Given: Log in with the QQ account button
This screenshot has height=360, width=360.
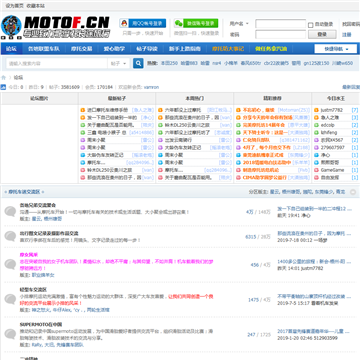Looking at the screenshot, I should pos(143,23).
